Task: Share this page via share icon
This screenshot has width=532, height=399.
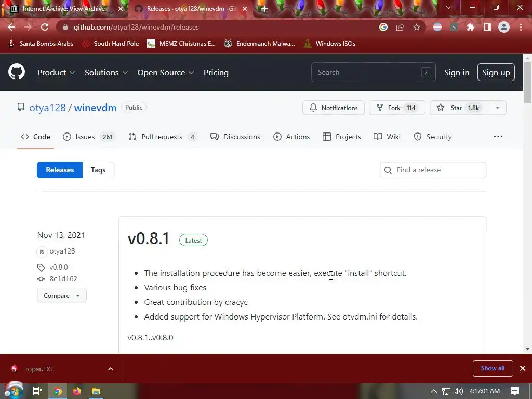Action: (x=400, y=27)
